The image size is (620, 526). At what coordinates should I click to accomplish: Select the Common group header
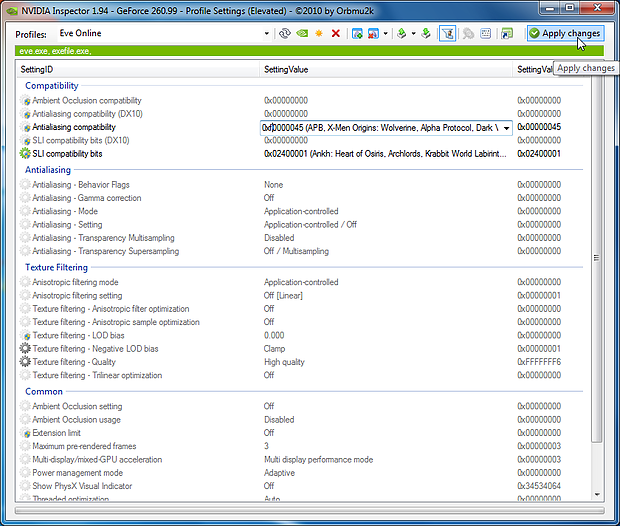[43, 392]
